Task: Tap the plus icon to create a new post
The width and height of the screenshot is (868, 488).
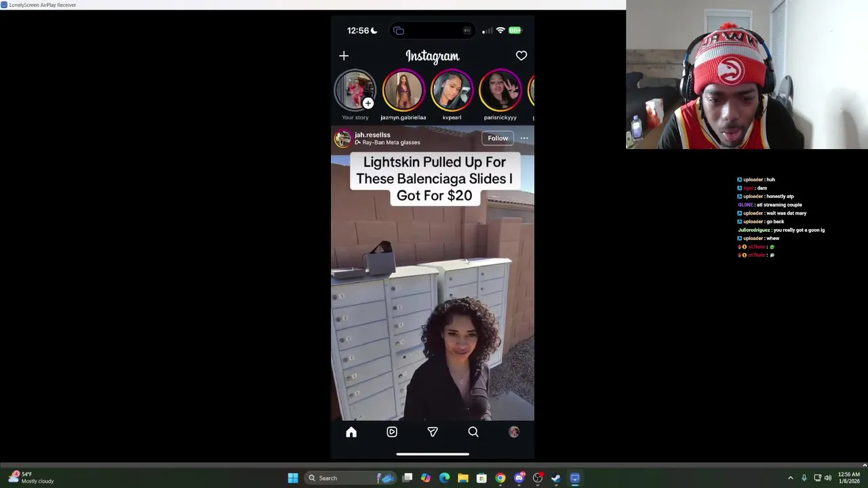Action: (344, 56)
